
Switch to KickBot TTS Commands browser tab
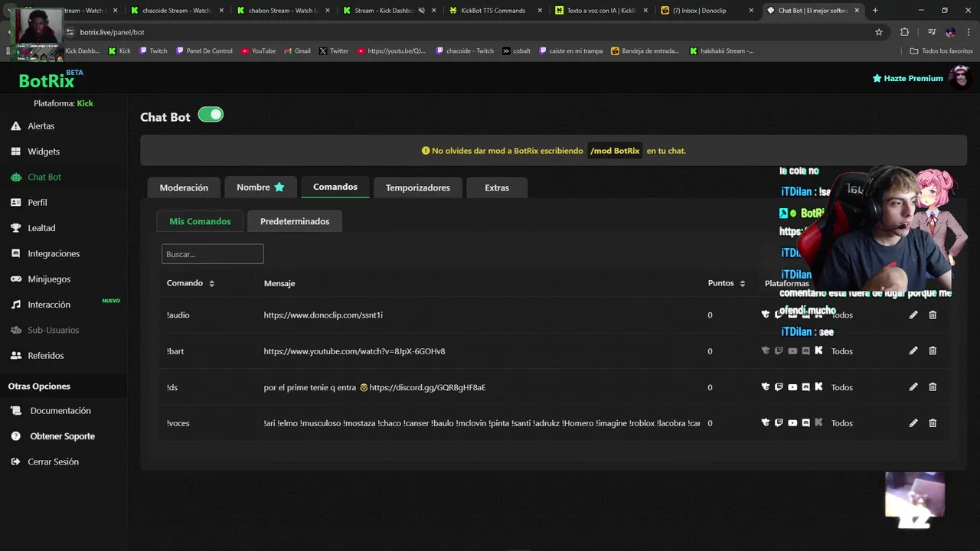[x=492, y=11]
